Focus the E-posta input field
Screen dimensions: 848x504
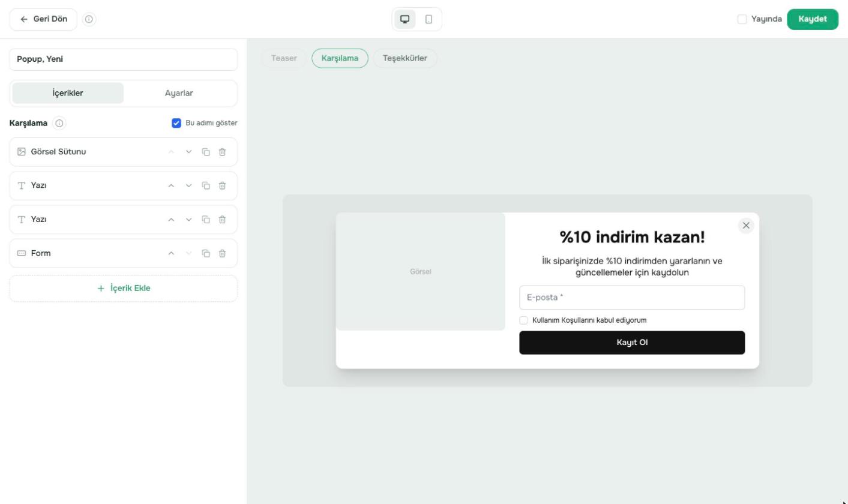632,298
